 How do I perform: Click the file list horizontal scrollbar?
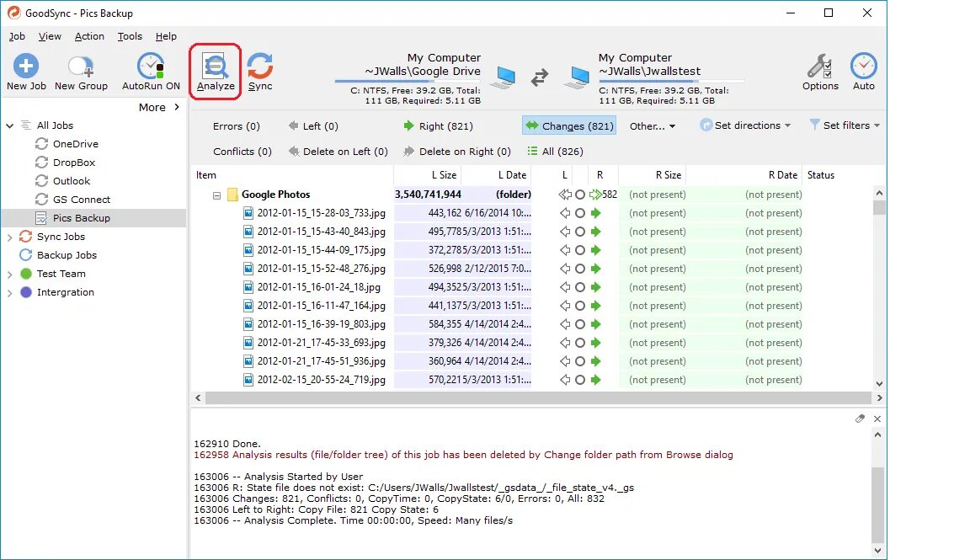538,397
